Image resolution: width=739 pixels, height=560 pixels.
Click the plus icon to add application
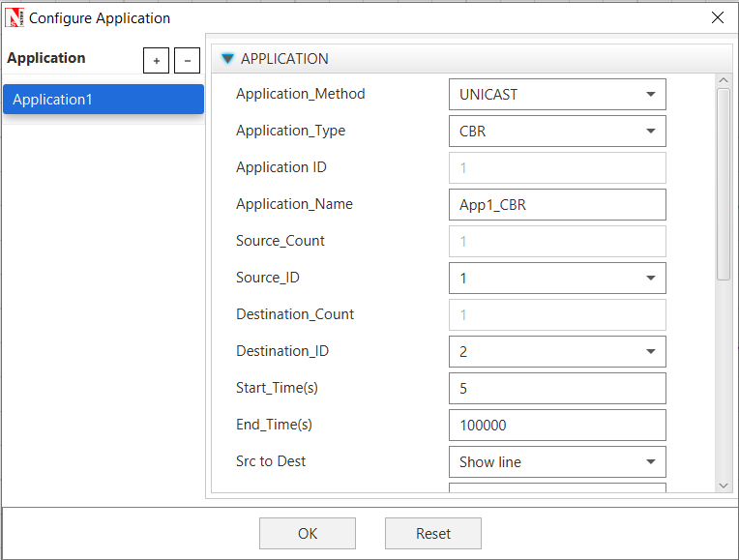point(156,61)
